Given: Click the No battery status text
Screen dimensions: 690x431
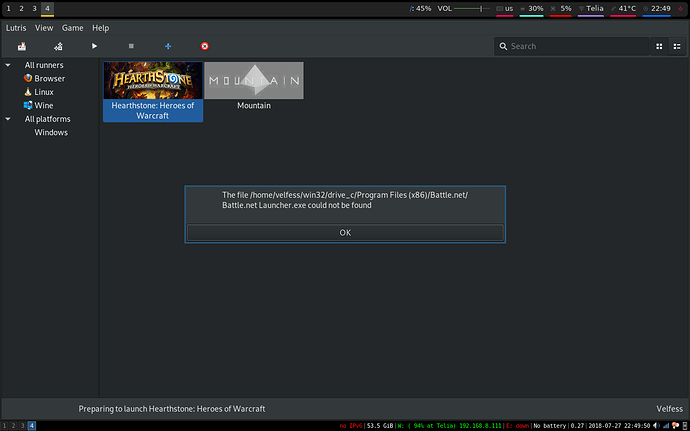Looking at the screenshot, I should pyautogui.click(x=549, y=426).
